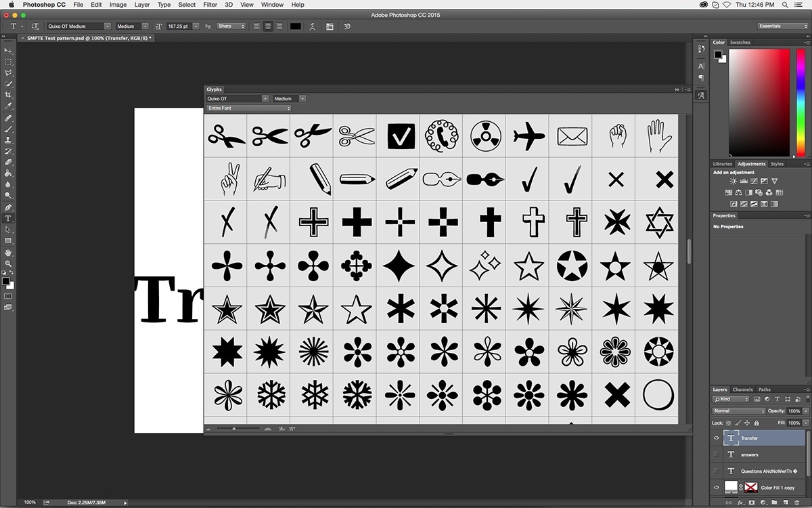Insert the rotary telephone glyph
812x508 pixels.
[442, 136]
